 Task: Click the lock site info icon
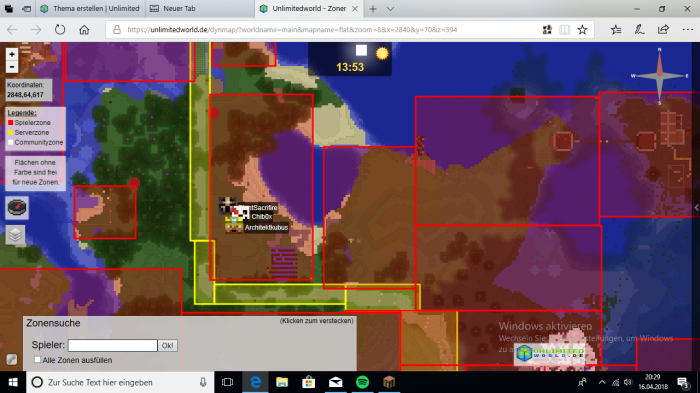point(117,30)
